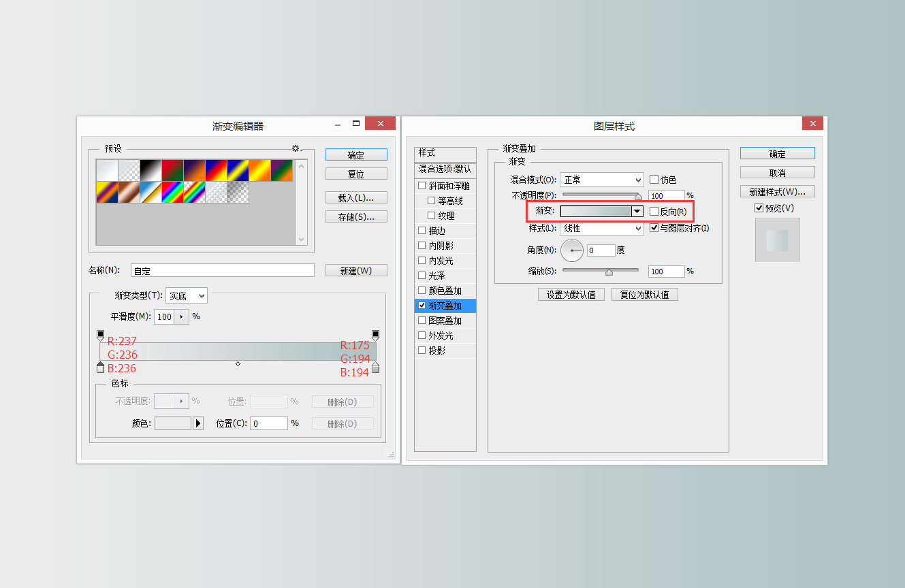905x588 pixels.
Task: Open the gradient presets gear menu
Action: click(x=296, y=148)
